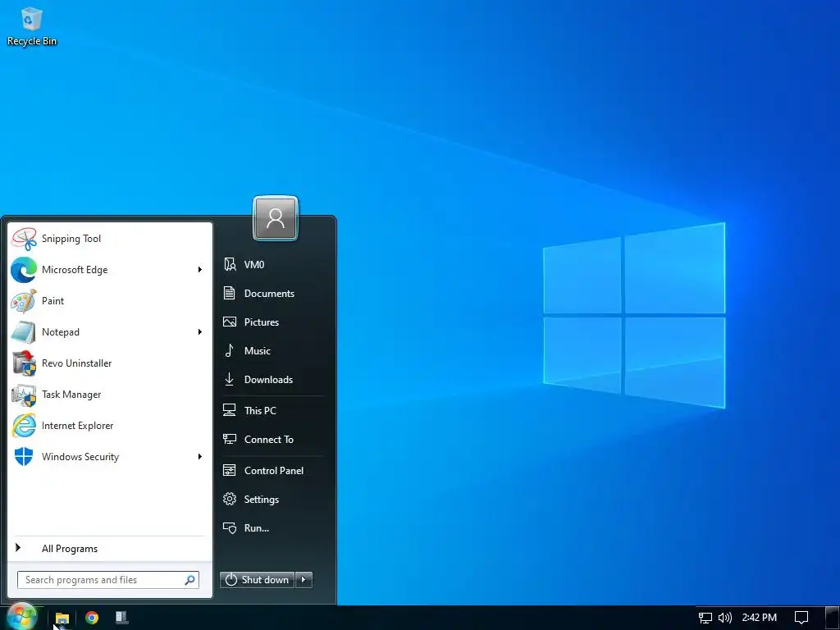Open Connect To network entry
The width and height of the screenshot is (840, 630).
click(x=273, y=440)
